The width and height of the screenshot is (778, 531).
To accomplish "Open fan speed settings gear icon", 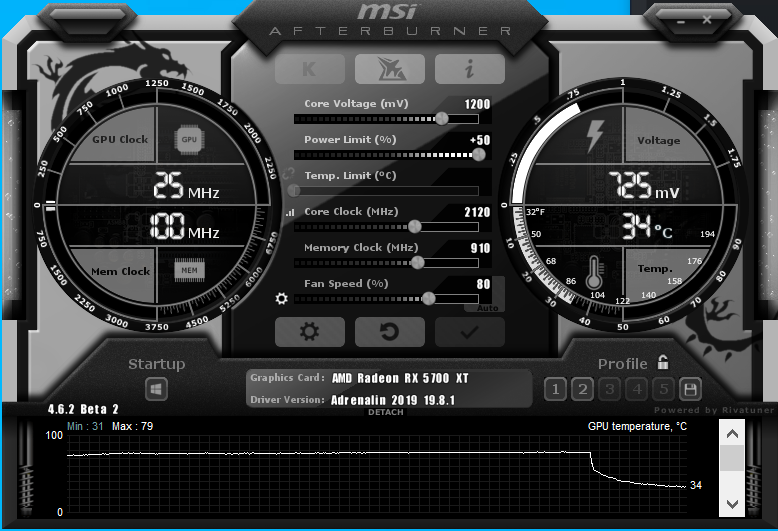I will 281,298.
